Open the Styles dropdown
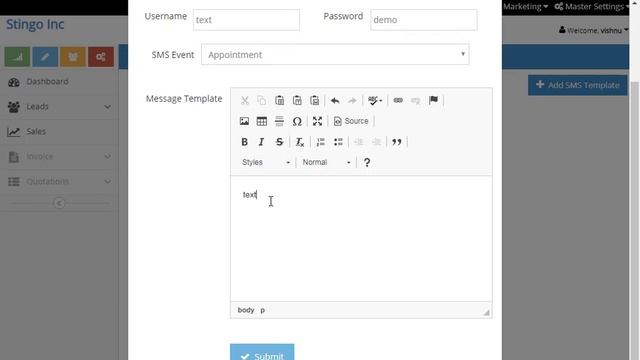The image size is (640, 360). pos(266,162)
